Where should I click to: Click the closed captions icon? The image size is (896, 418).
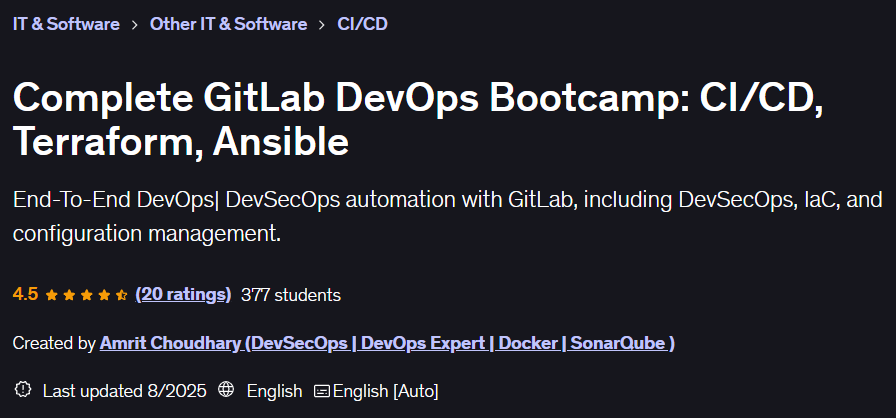322,391
